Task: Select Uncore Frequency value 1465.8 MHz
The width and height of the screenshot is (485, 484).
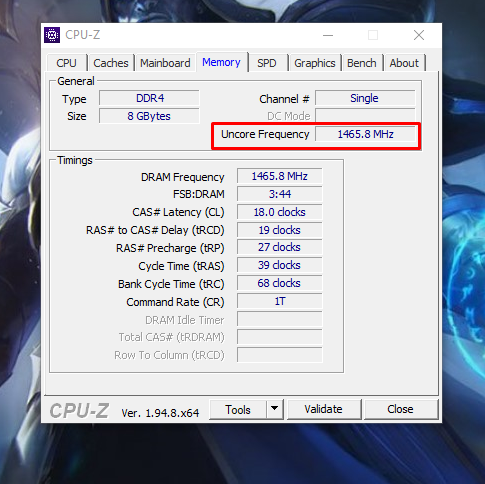Action: pyautogui.click(x=365, y=134)
